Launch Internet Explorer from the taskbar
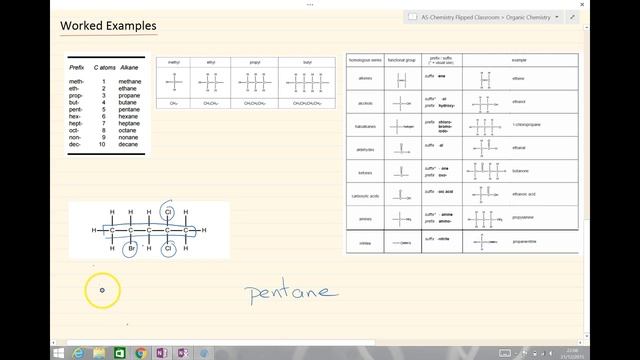This screenshot has width=640, height=360. coord(78,353)
